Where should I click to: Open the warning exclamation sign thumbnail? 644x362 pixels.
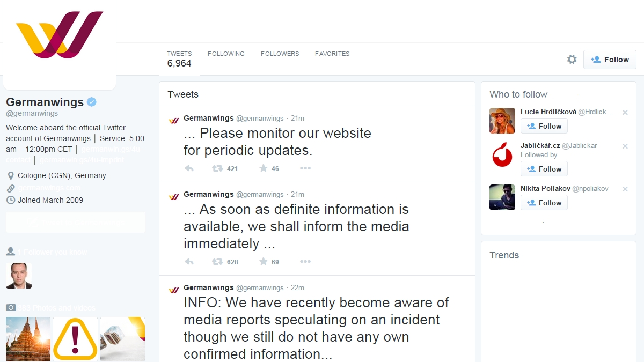[x=75, y=338]
